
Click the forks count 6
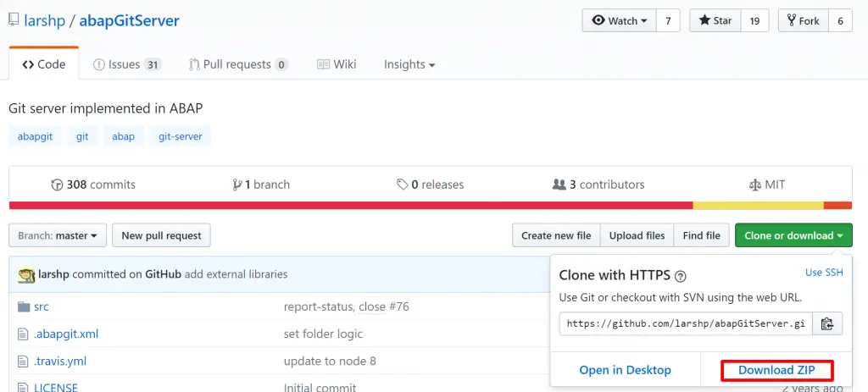point(840,20)
